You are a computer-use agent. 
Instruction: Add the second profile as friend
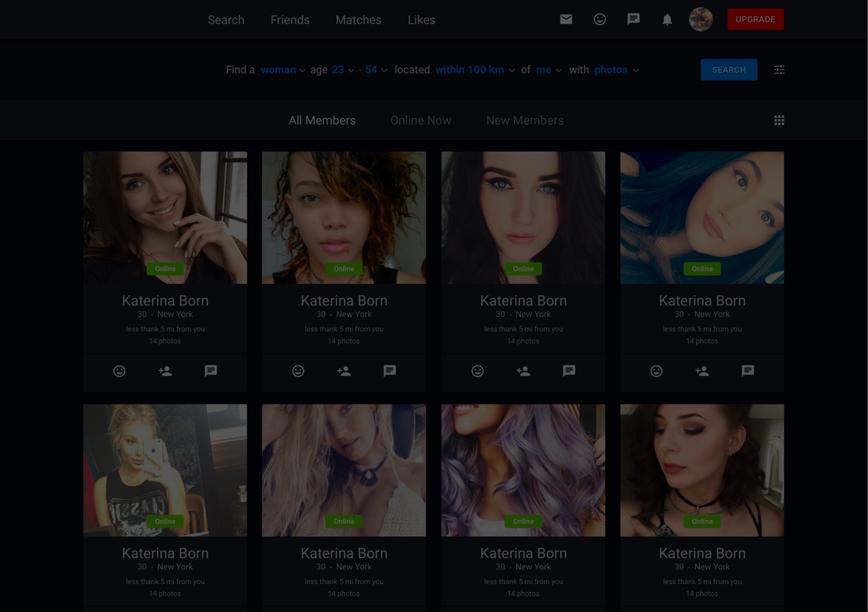pyautogui.click(x=344, y=371)
